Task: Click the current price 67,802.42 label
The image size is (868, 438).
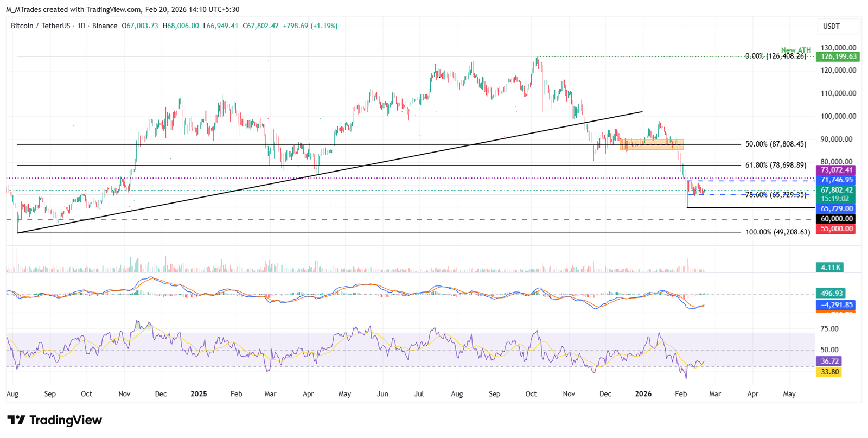Action: coord(836,190)
